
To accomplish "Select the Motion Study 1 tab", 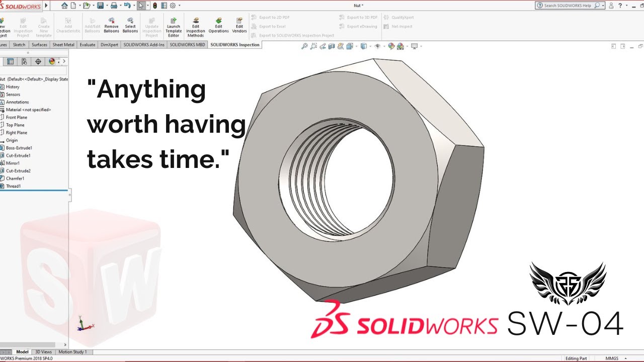I will click(x=72, y=352).
